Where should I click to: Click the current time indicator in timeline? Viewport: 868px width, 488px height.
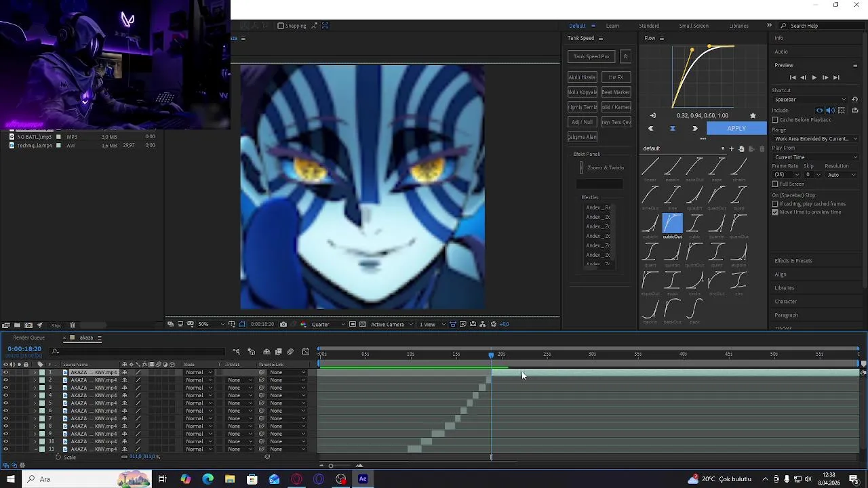click(x=491, y=354)
